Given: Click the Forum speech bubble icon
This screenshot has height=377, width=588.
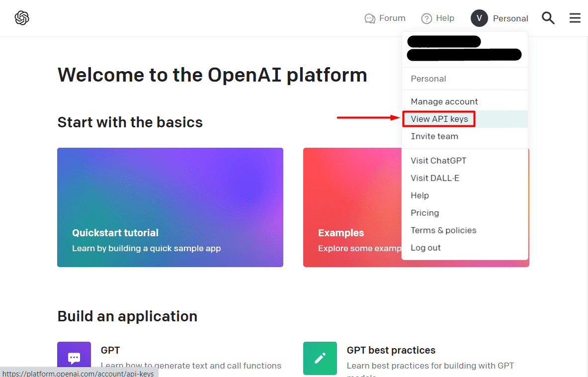Looking at the screenshot, I should [369, 18].
